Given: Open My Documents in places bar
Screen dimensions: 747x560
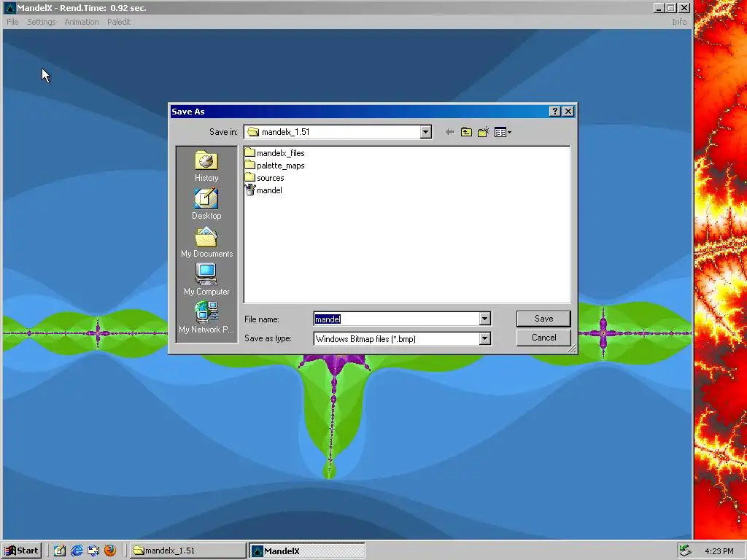Looking at the screenshot, I should pos(206,242).
